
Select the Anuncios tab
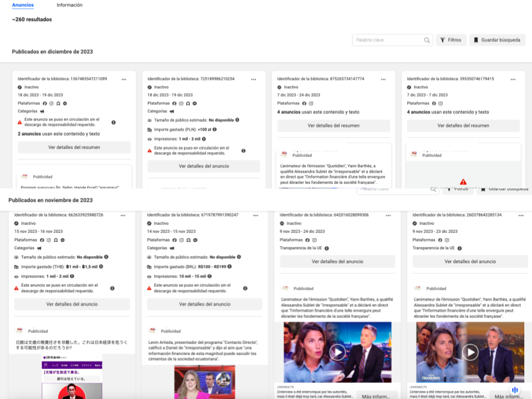23,5
